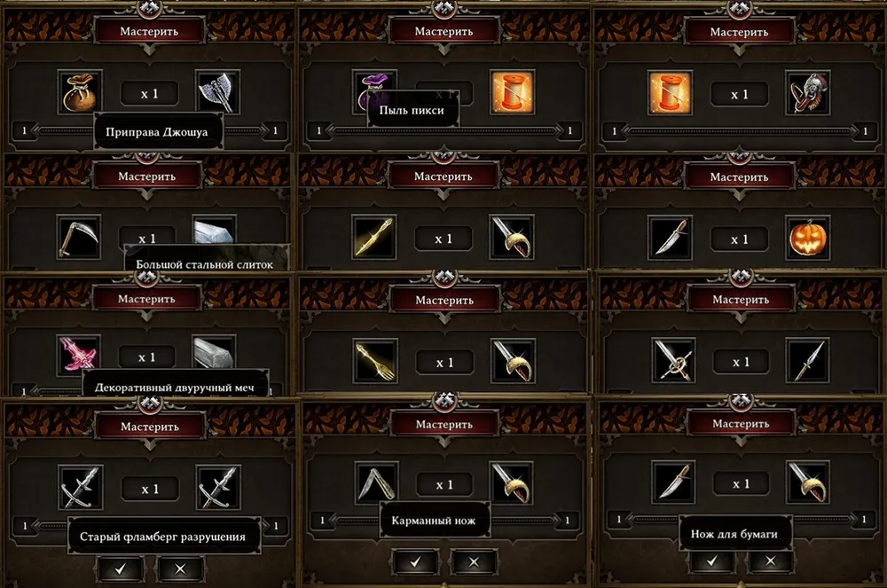Select the plumed helmet ingredient icon
The image size is (887, 588).
(x=808, y=93)
